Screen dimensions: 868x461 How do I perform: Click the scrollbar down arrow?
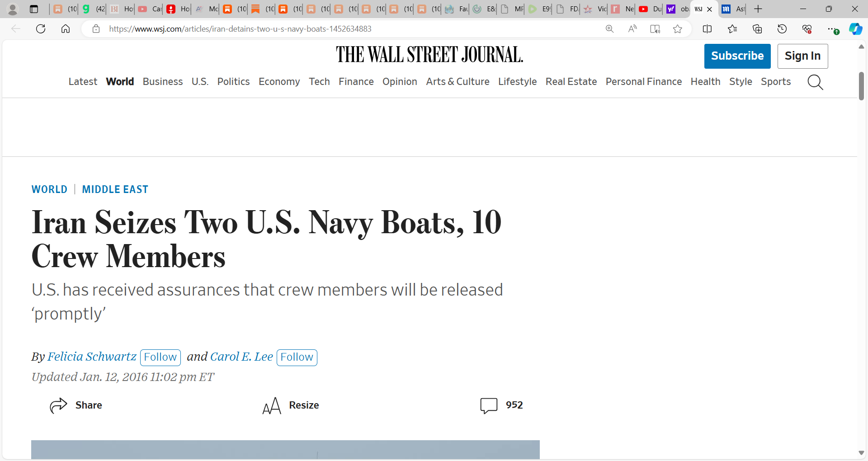point(861,453)
